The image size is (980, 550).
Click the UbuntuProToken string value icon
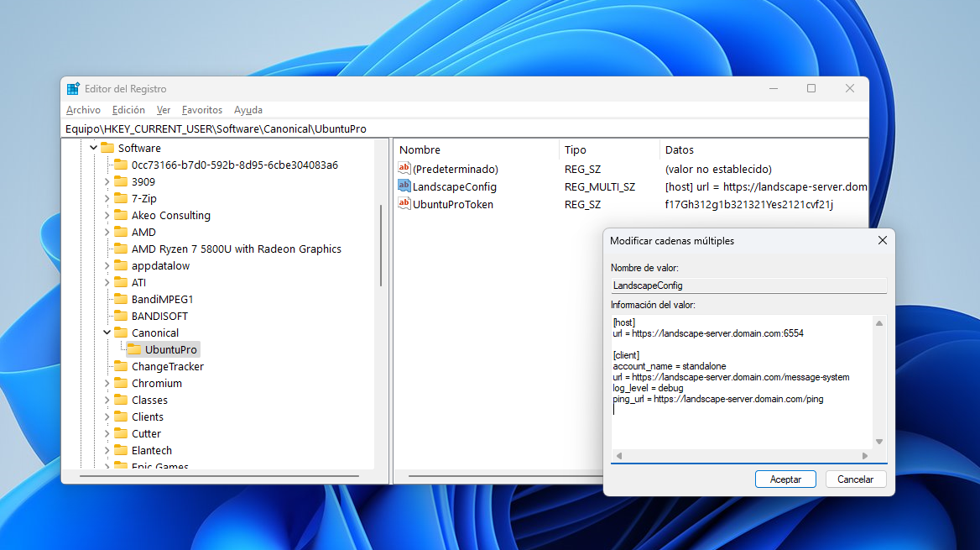(404, 204)
